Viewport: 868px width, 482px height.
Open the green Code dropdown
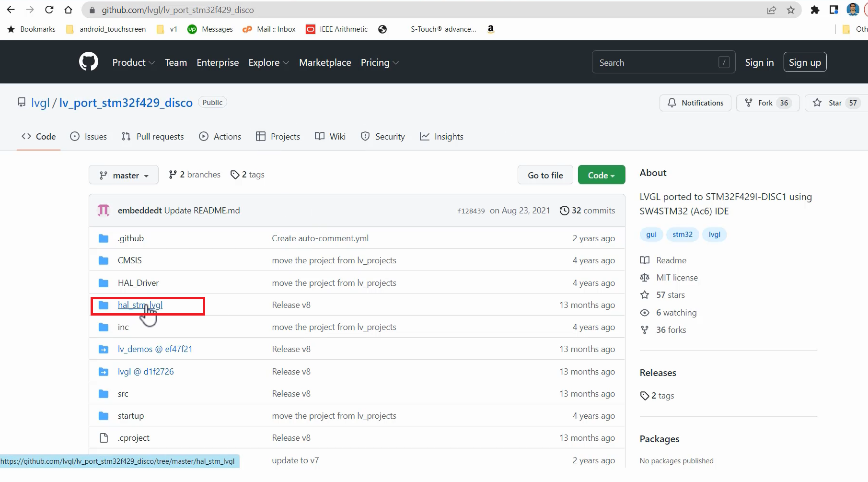point(602,175)
